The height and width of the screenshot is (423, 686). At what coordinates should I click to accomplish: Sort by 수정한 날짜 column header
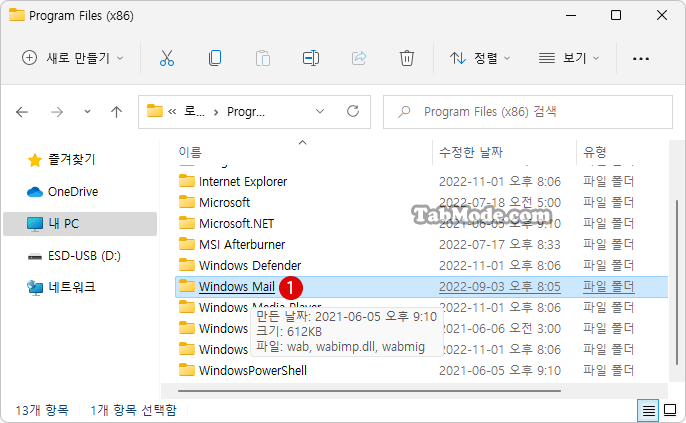point(471,152)
